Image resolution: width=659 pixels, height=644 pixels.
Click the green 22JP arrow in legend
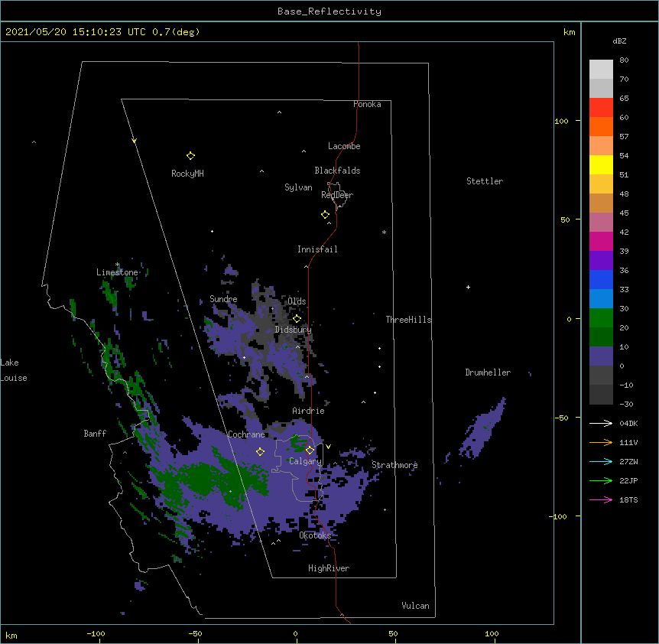tap(601, 480)
